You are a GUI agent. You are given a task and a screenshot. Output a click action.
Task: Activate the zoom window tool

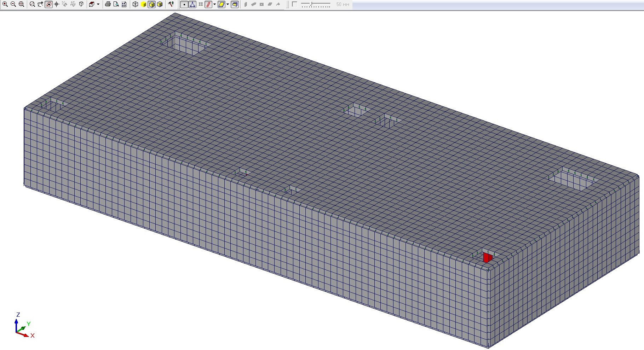point(32,4)
